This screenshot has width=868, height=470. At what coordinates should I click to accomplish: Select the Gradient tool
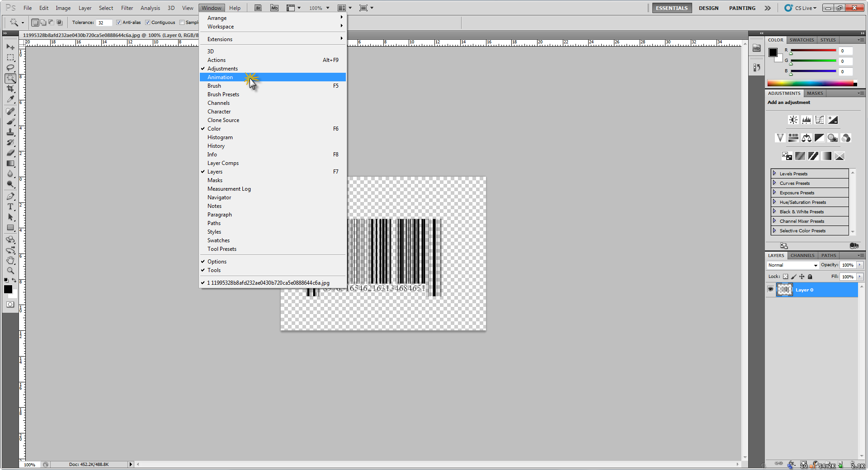[10, 163]
